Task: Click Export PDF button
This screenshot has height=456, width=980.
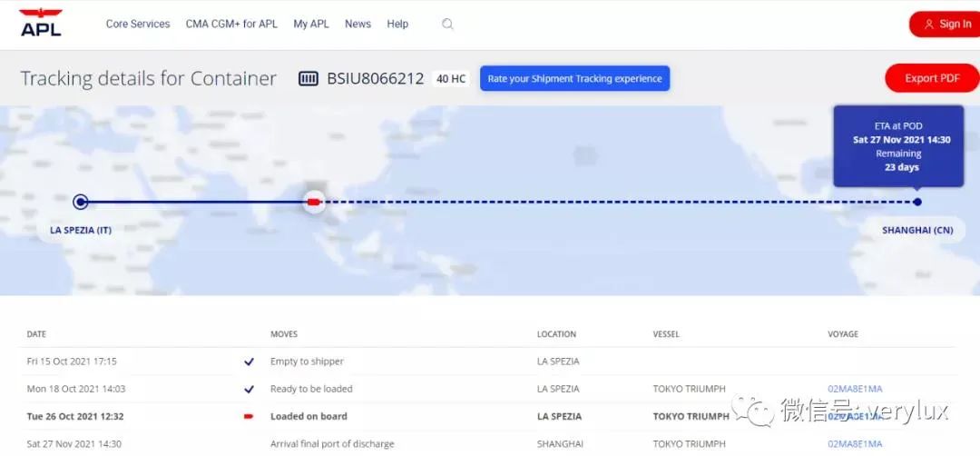Action: (932, 78)
